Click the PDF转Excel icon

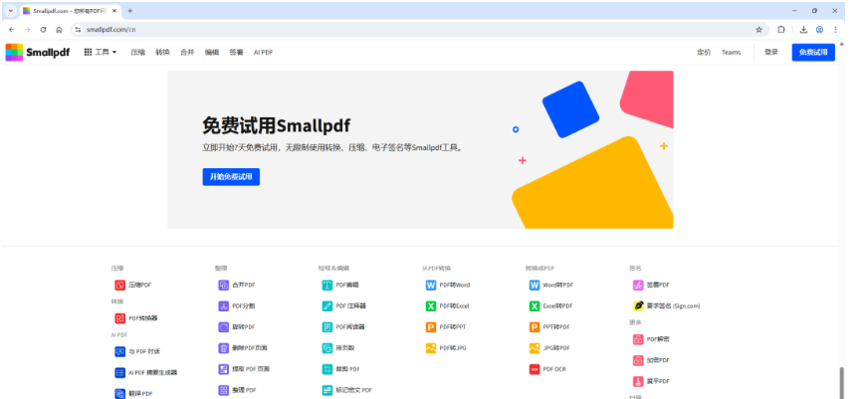[x=431, y=306]
